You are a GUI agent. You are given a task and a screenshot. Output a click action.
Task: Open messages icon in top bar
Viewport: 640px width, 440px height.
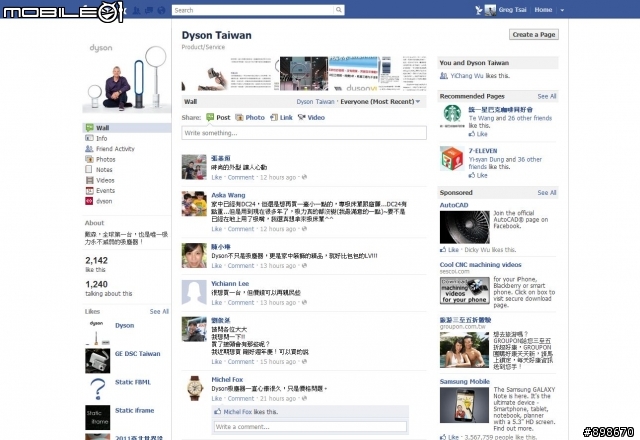point(149,10)
